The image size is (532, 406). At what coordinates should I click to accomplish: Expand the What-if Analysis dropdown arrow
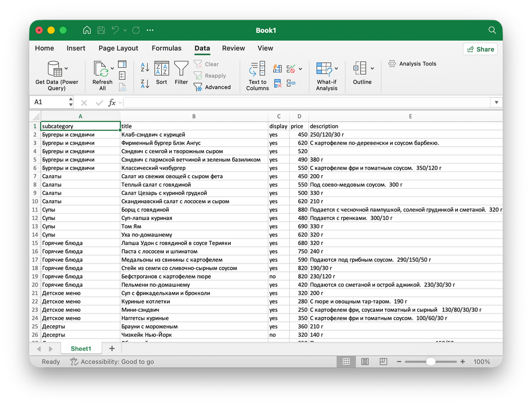336,69
